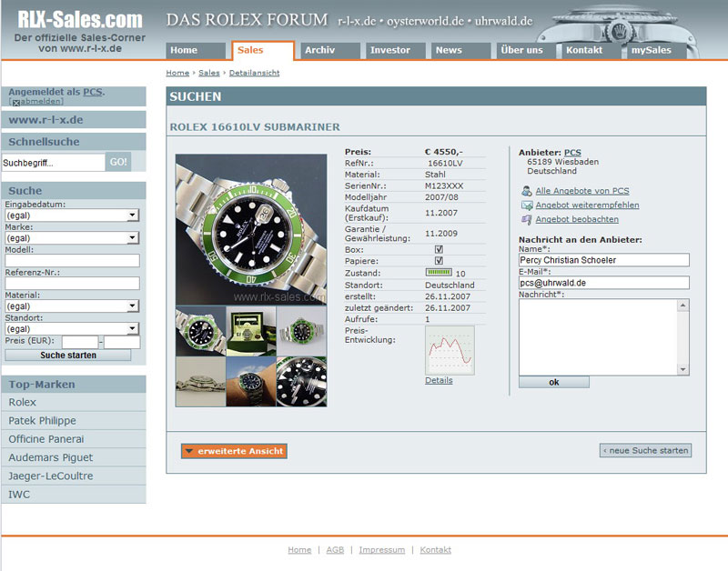Image resolution: width=728 pixels, height=571 pixels.
Task: Click the E-Mail input field
Action: pyautogui.click(x=604, y=283)
